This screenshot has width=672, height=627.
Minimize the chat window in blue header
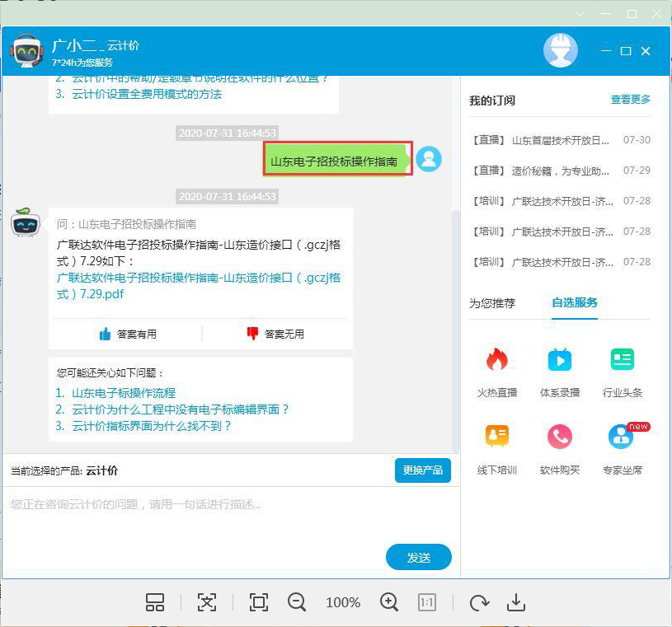605,50
